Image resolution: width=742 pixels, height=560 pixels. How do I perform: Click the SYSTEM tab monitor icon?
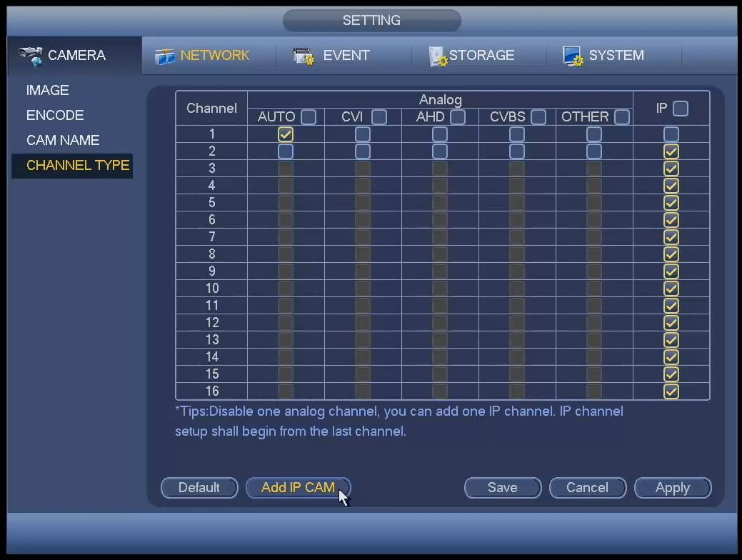573,56
